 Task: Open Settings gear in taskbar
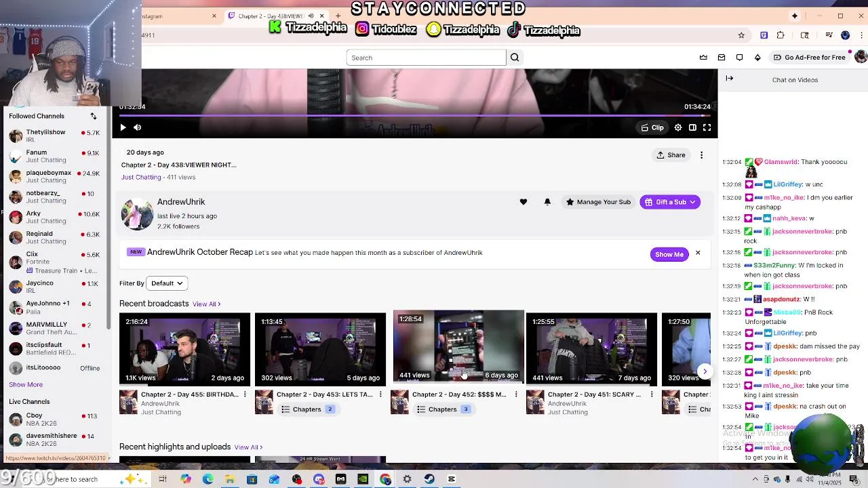(x=407, y=479)
